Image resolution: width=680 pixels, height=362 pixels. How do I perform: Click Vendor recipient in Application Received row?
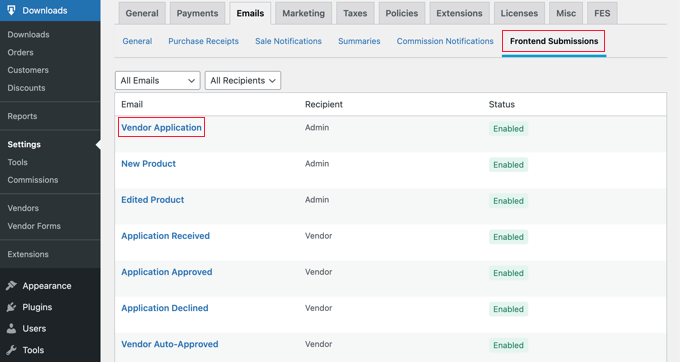point(318,236)
